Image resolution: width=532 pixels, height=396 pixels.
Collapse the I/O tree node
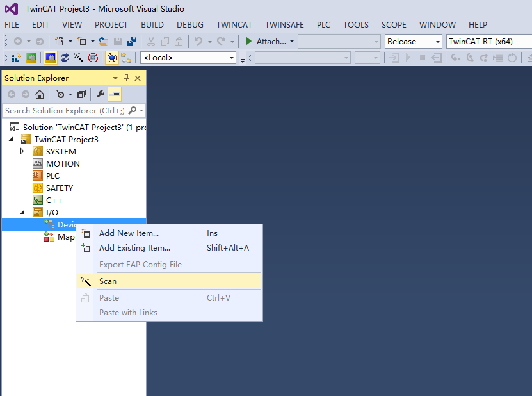22,212
